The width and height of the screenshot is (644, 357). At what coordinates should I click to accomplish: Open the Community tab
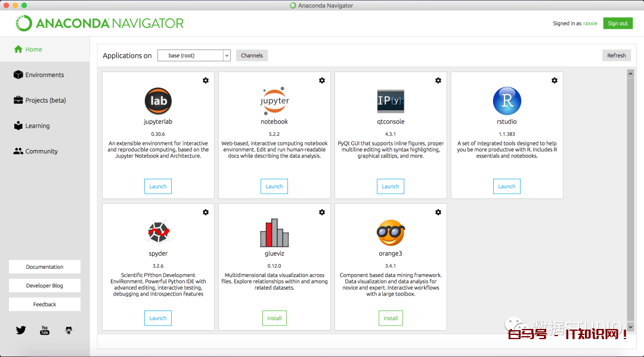click(41, 151)
